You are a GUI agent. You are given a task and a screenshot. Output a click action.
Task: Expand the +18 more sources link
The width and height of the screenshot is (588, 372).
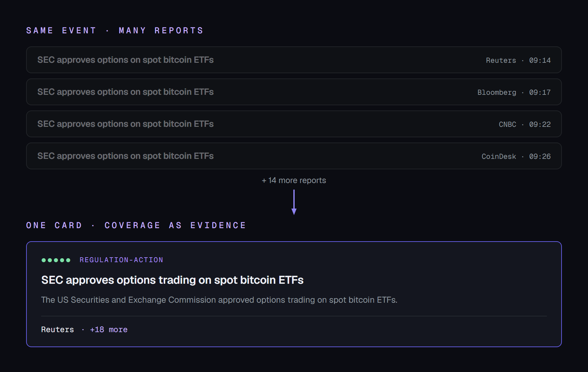click(x=109, y=330)
